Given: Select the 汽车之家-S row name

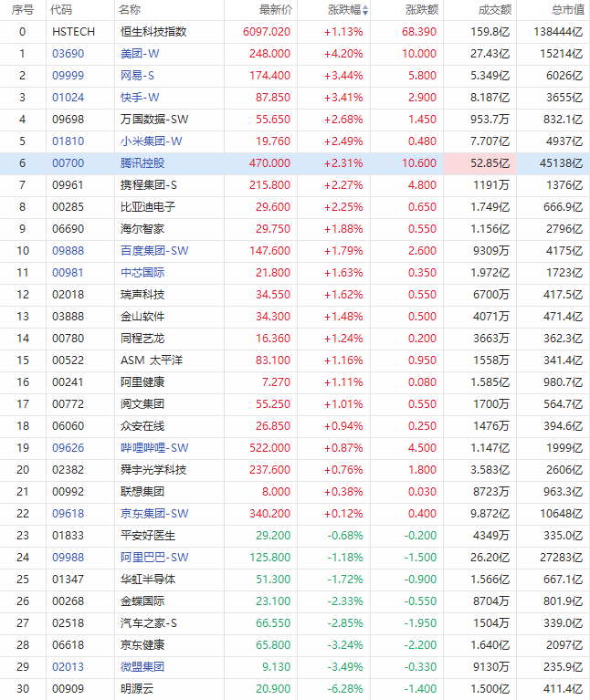Looking at the screenshot, I should pos(148,622).
